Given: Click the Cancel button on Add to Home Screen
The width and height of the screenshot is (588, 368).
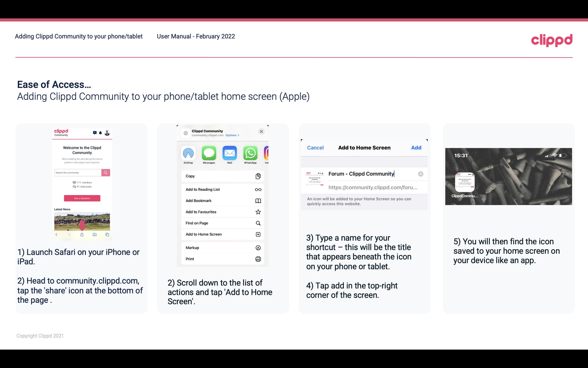Looking at the screenshot, I should 315,148.
